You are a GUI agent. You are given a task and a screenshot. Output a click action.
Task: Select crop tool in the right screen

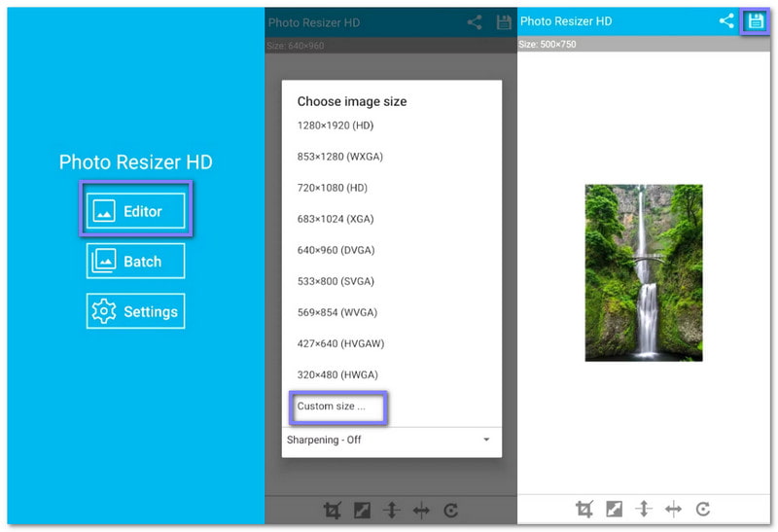click(584, 510)
